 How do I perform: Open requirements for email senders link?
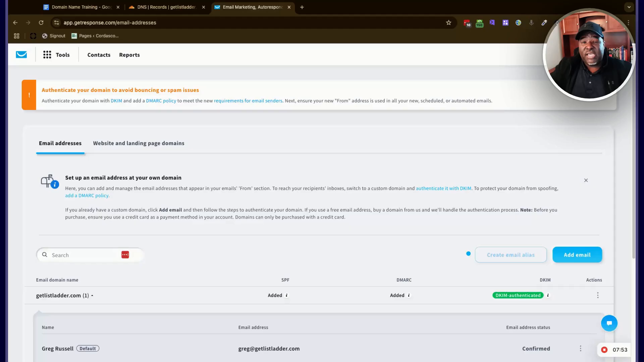(248, 101)
